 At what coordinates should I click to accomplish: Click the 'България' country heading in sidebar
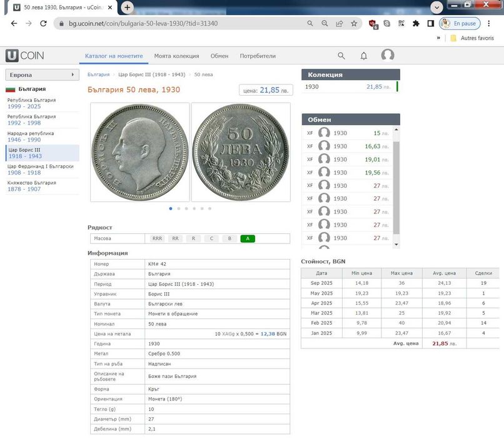coord(32,89)
